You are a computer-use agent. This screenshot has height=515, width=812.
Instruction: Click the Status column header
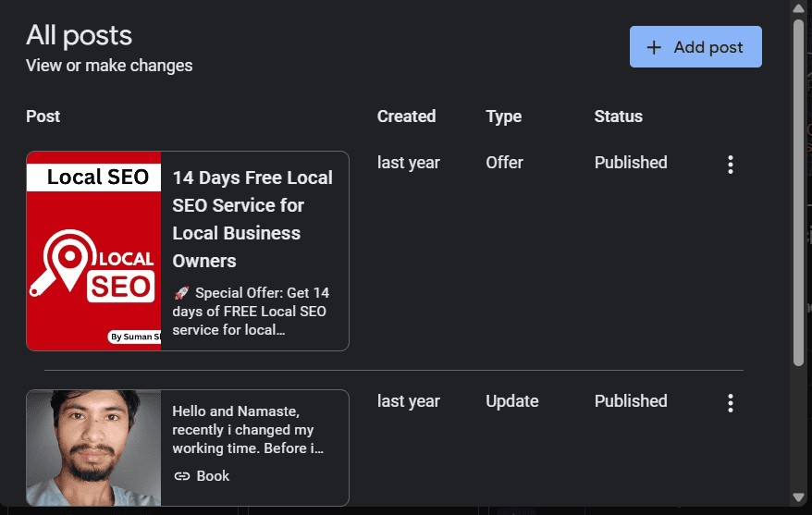coord(619,116)
